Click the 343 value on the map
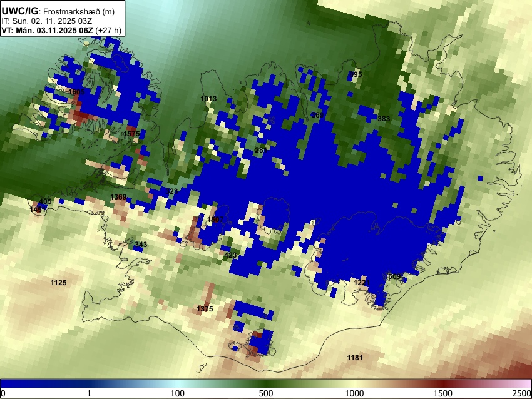 [x=141, y=244]
